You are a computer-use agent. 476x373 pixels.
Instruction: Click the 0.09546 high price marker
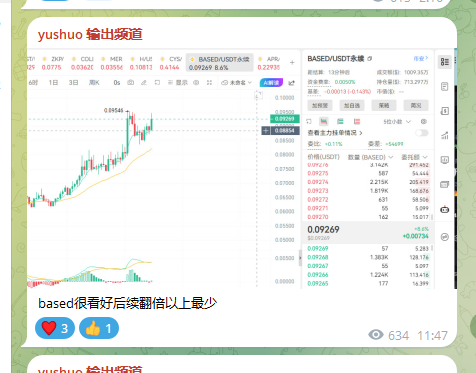[114, 110]
